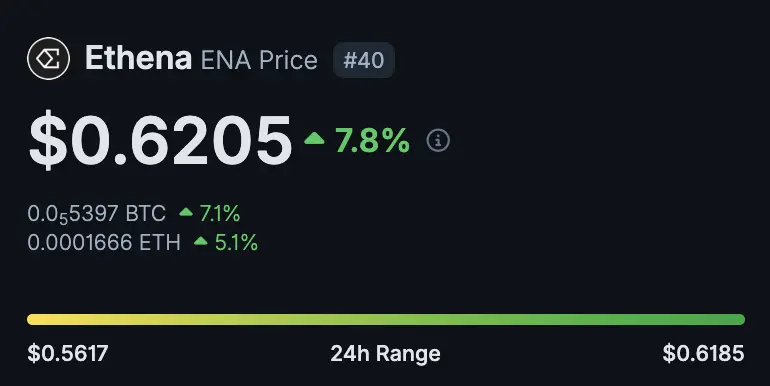This screenshot has height=386, width=770.
Task: Click the $0.6185 24h high value
Action: pos(704,354)
